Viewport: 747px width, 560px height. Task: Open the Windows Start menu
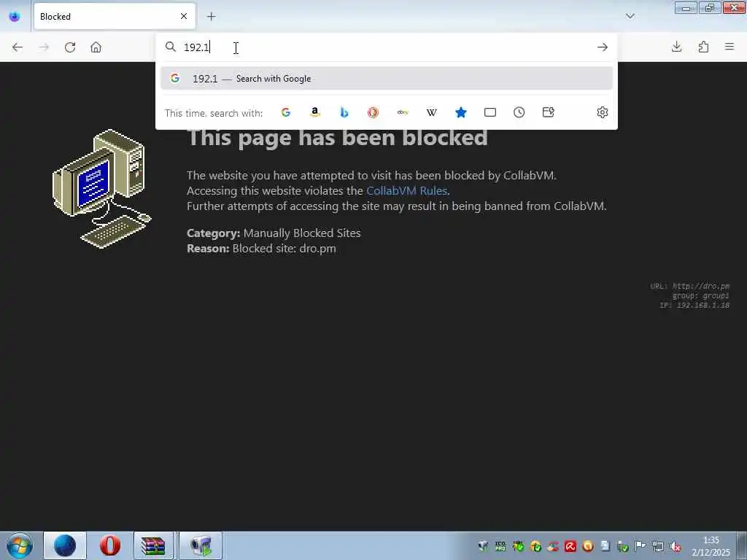pyautogui.click(x=20, y=545)
